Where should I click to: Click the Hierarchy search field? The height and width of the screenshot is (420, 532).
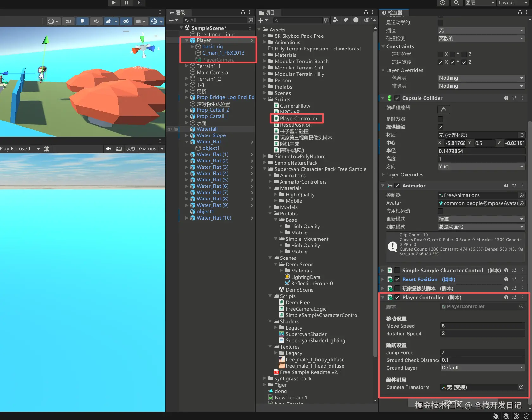[218, 20]
